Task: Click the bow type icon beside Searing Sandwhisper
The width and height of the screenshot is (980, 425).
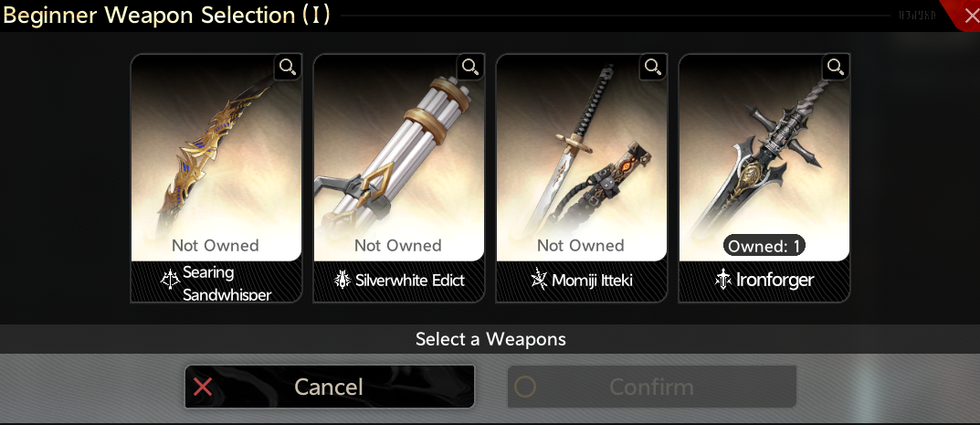Action: tap(170, 280)
